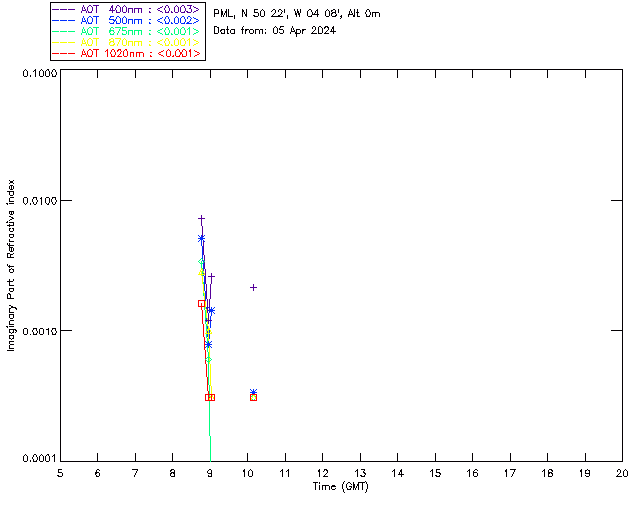Click the yellow dashed line sample in legend

[x=64, y=42]
